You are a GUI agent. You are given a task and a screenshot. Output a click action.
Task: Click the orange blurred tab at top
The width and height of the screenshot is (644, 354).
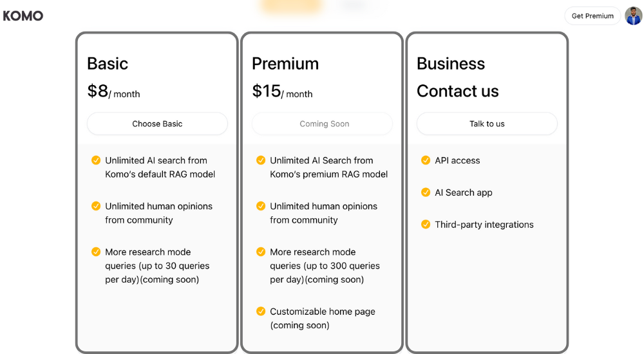[291, 6]
